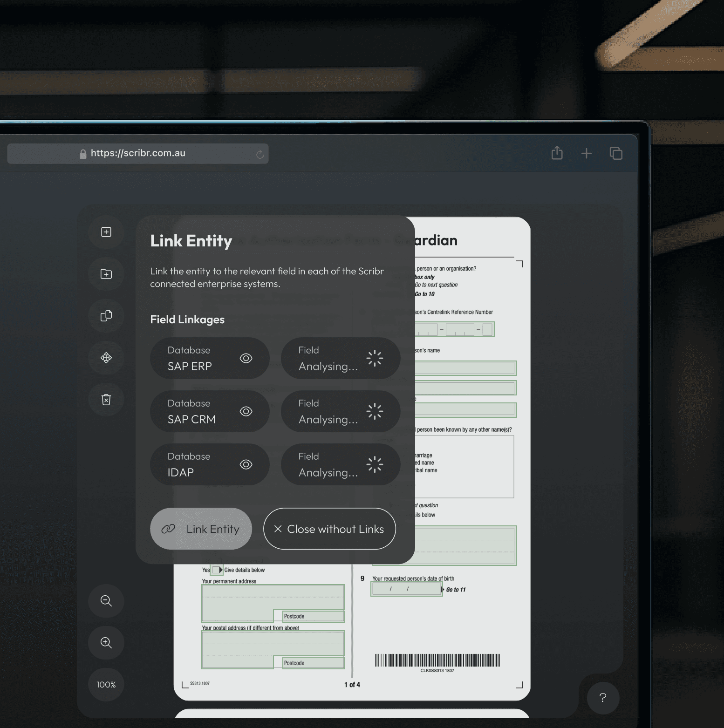Zoom into the form document
This screenshot has width=724, height=728.
[106, 643]
